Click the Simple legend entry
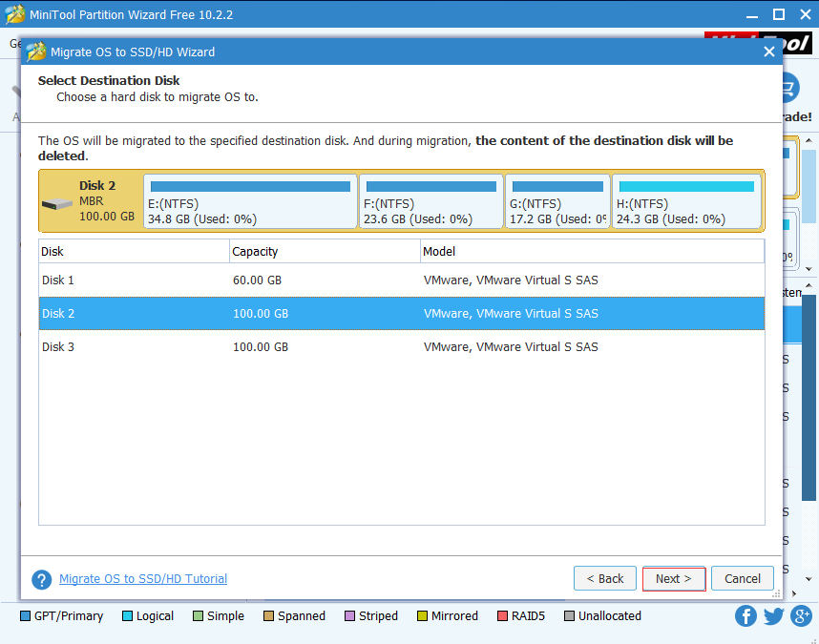The image size is (819, 644). (219, 616)
